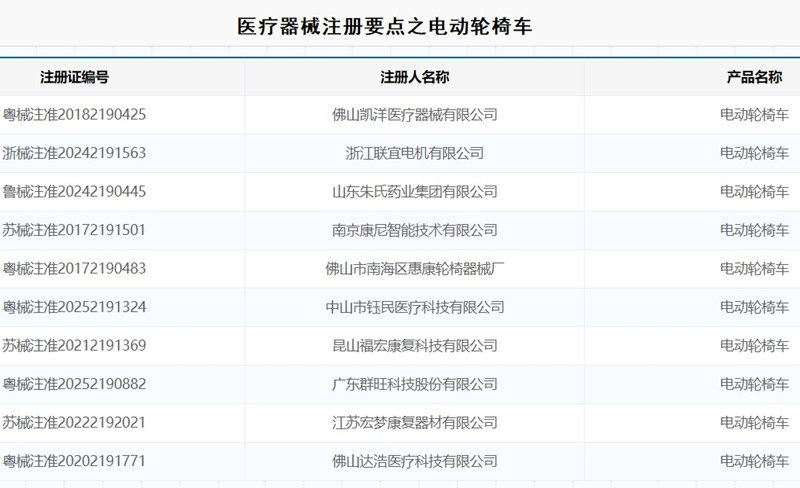800x488 pixels.
Task: Click 电动轮椅车 in the 中山市钰民 row
Action: (x=755, y=307)
